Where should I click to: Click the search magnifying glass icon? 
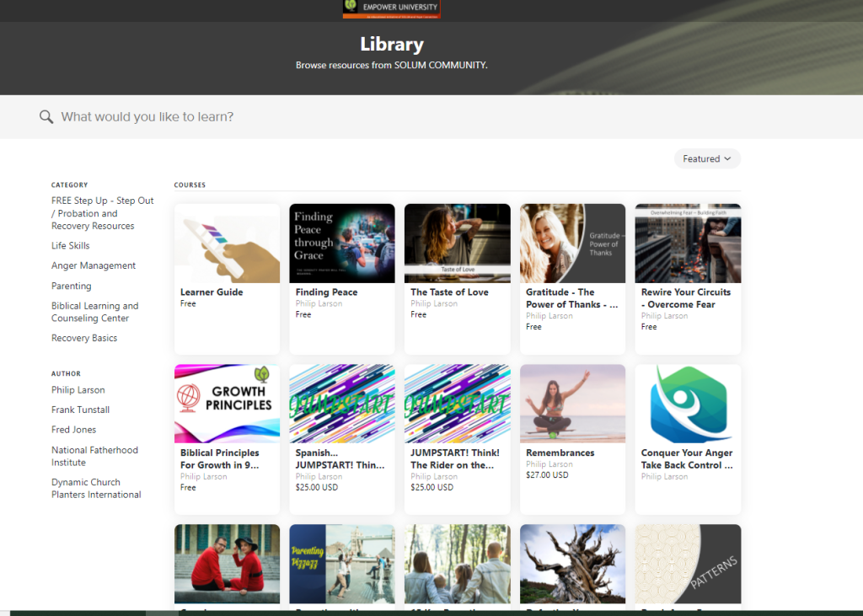click(x=46, y=117)
